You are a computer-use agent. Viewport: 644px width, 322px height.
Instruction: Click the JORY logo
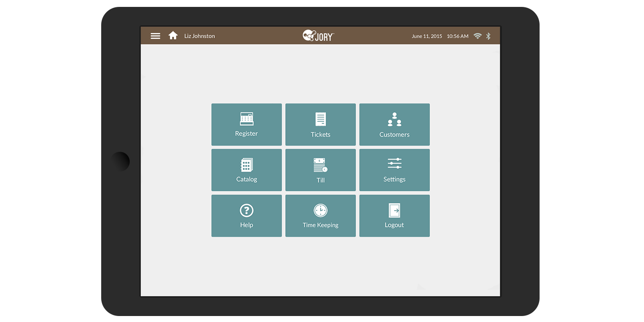coord(318,34)
